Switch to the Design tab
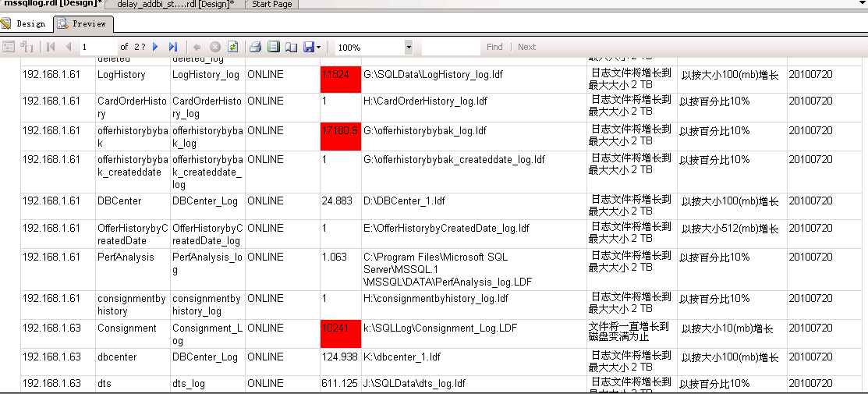868x394 pixels. point(24,23)
